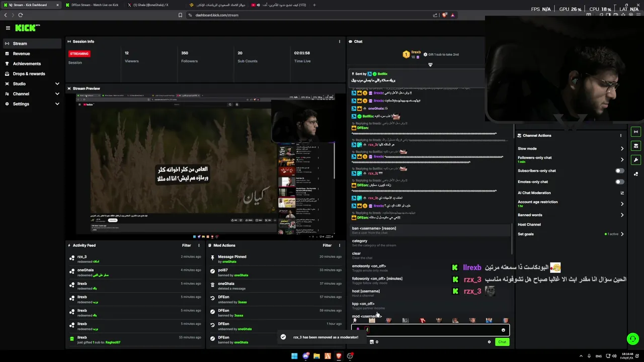Click the broadcast panel icon on right rail
Viewport: 644px width, 362px height.
[636, 132]
